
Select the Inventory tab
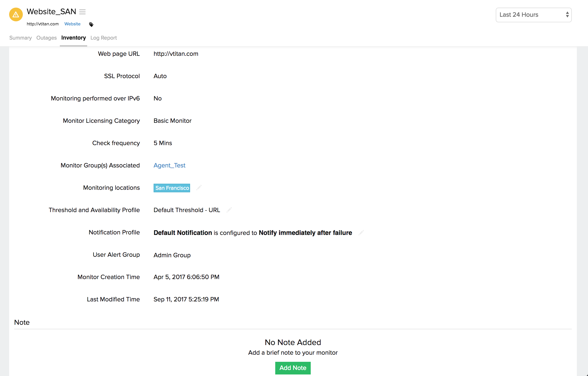click(73, 38)
